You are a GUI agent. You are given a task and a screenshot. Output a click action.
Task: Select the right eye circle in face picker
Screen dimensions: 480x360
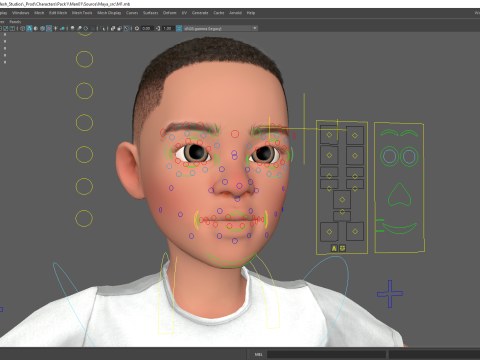coord(409,156)
